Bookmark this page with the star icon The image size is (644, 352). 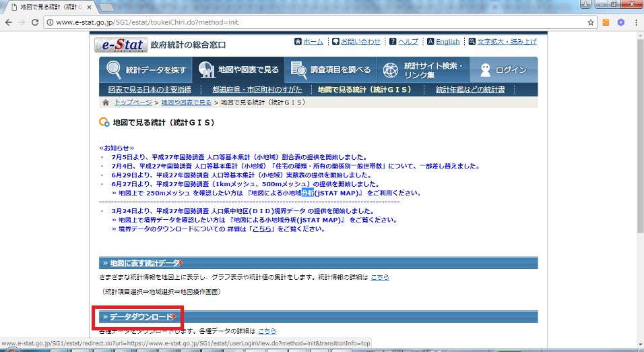(x=591, y=22)
